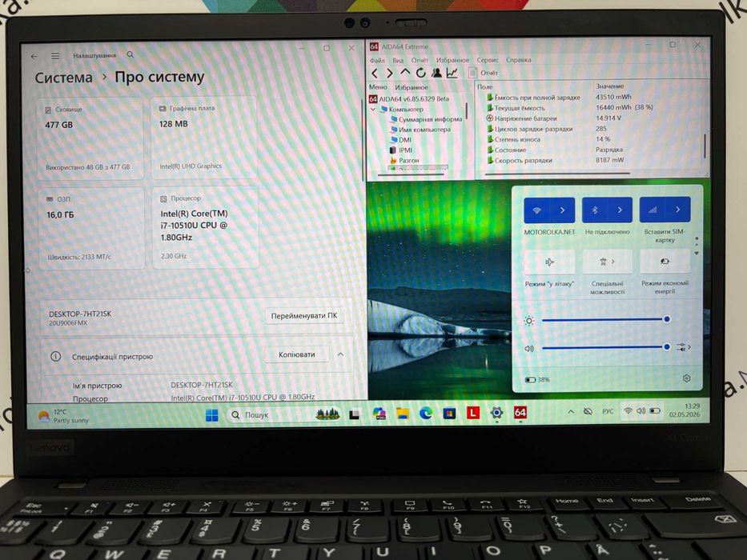Viewport: 747px width, 560px height.
Task: Go back in AIDA64 toolbar
Action: (375, 74)
